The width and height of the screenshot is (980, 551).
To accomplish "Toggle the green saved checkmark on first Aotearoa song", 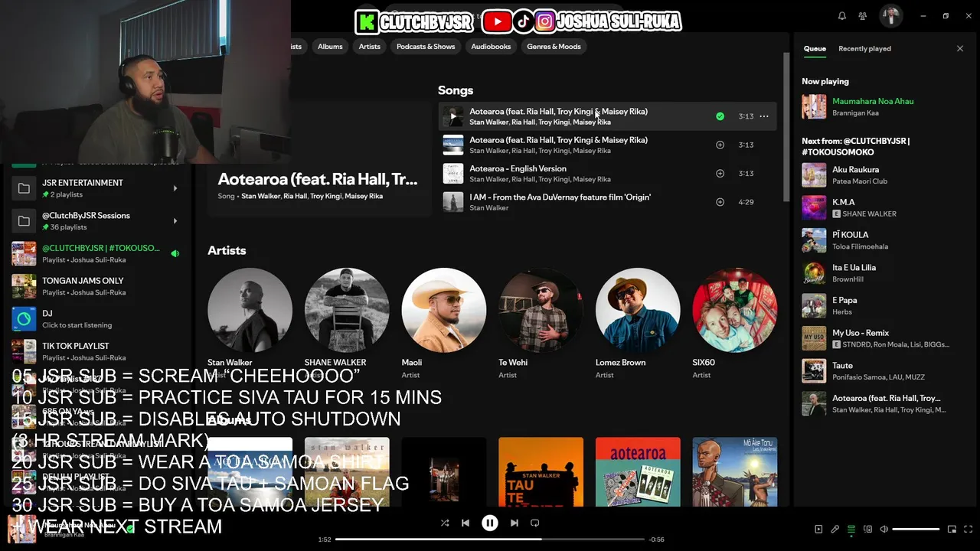I will pos(720,116).
